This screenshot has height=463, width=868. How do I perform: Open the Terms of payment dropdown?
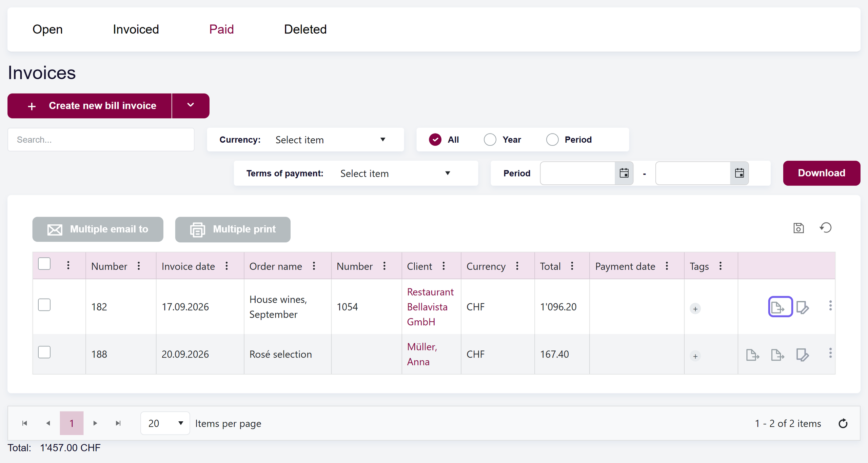pyautogui.click(x=396, y=173)
